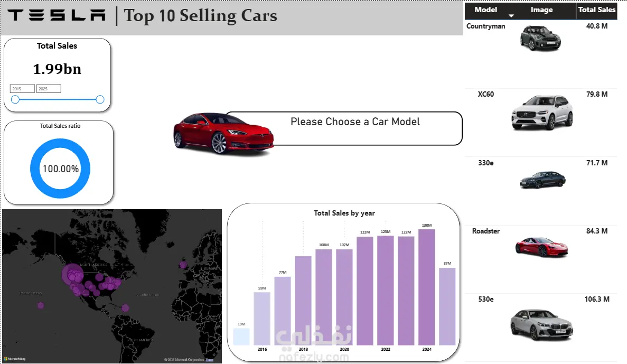Viewport: 627px width, 364px height.
Task: Click the Please Choose a Car Model box
Action: coord(355,128)
